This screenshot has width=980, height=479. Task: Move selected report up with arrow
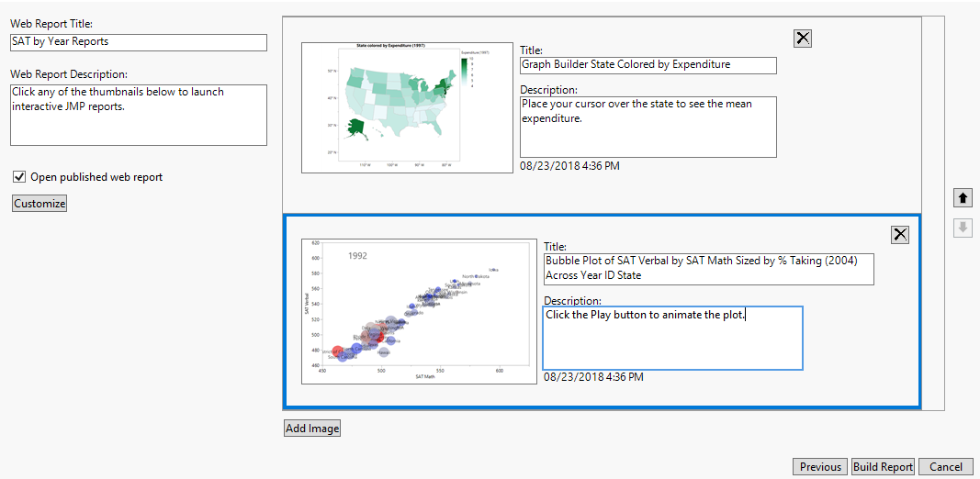[x=963, y=197]
